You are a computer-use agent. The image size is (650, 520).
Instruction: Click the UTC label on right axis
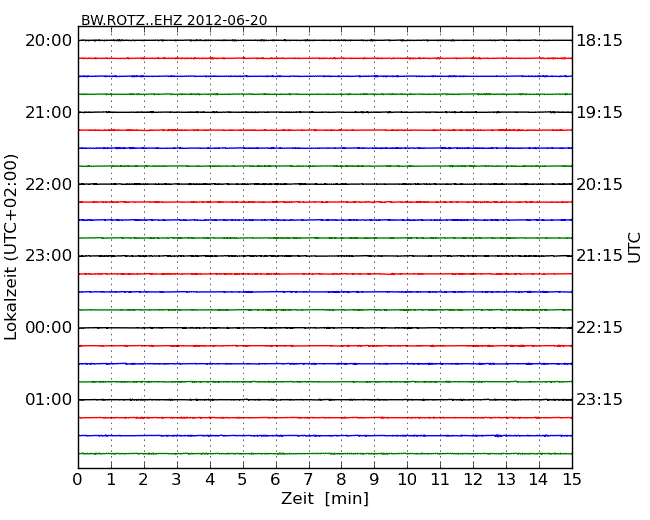635,247
